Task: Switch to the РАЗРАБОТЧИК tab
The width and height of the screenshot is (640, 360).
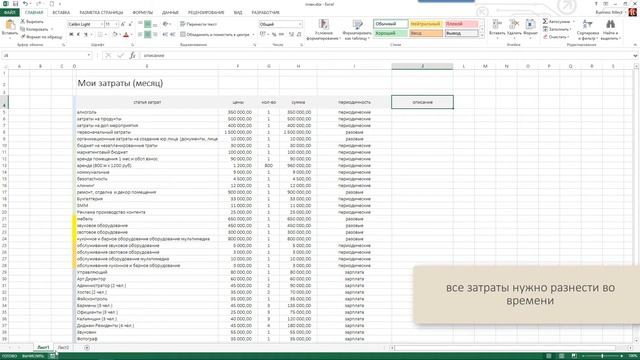Action: coord(266,13)
